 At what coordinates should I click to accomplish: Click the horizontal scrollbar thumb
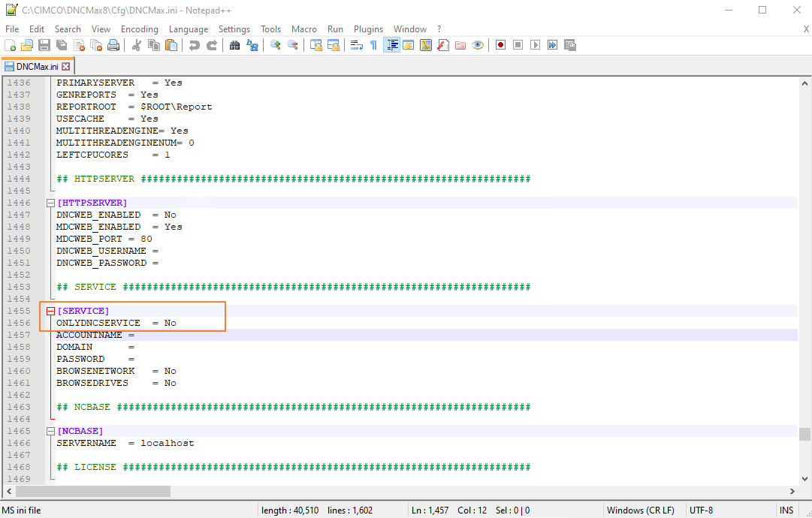pos(91,490)
